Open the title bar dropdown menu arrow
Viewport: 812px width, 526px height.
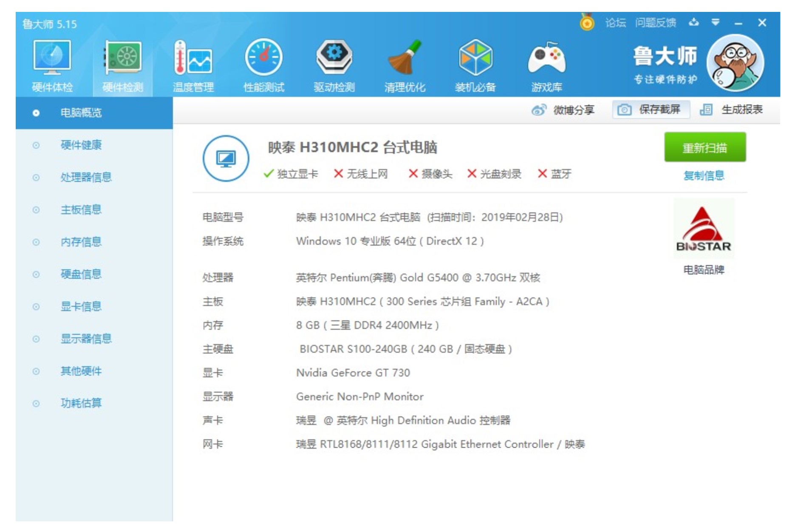coord(716,23)
